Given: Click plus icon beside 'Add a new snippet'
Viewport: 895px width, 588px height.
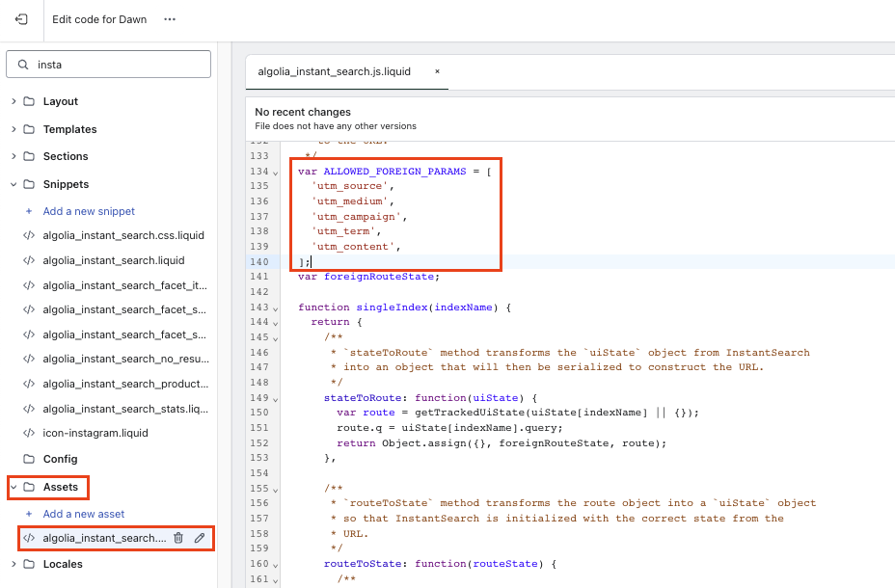Looking at the screenshot, I should pos(29,211).
